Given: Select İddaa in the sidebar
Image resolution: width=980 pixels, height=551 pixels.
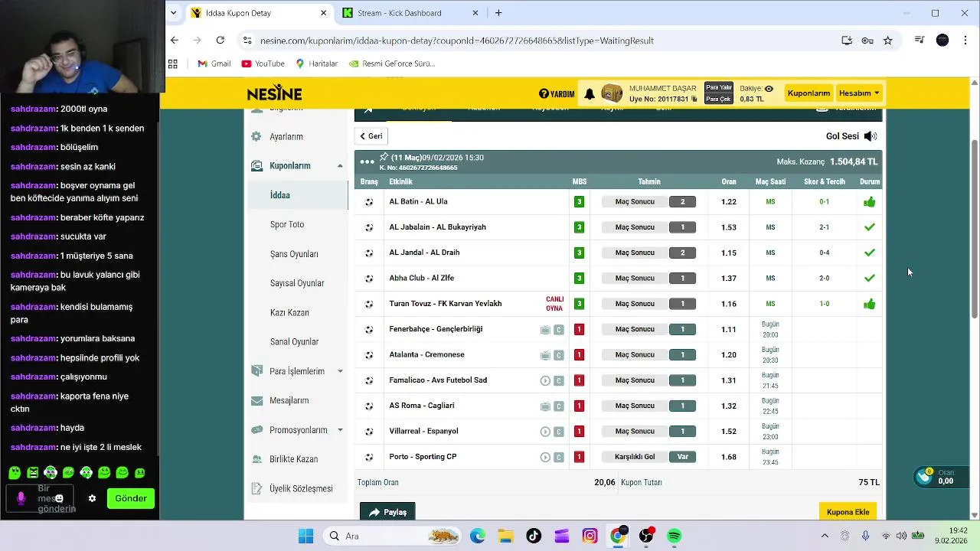Looking at the screenshot, I should [x=280, y=195].
